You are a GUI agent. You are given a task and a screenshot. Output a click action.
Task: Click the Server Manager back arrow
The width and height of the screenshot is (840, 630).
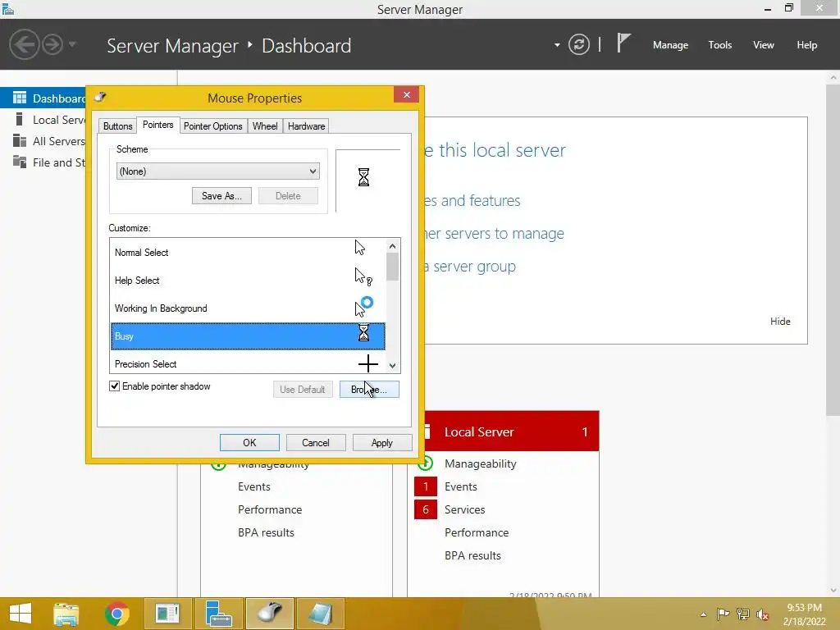tap(24, 44)
